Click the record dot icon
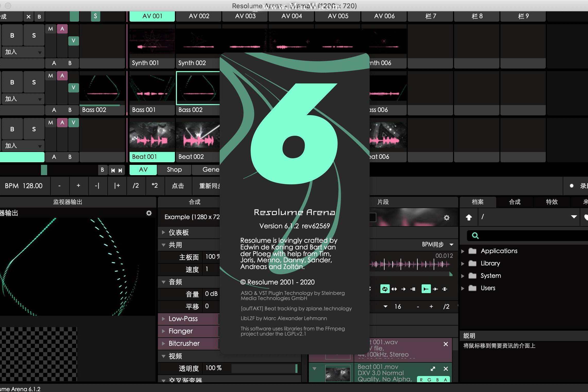Image resolution: width=588 pixels, height=392 pixels. (x=572, y=186)
